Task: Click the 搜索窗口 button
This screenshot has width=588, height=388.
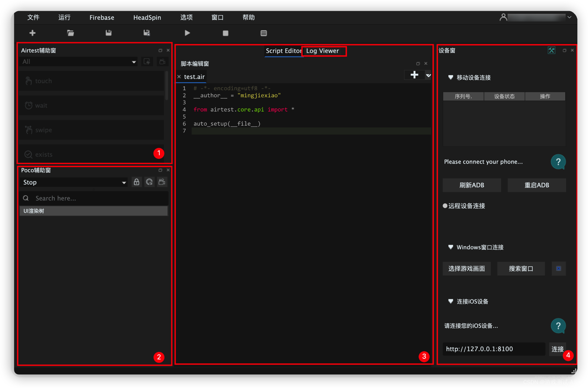Action: (x=521, y=269)
